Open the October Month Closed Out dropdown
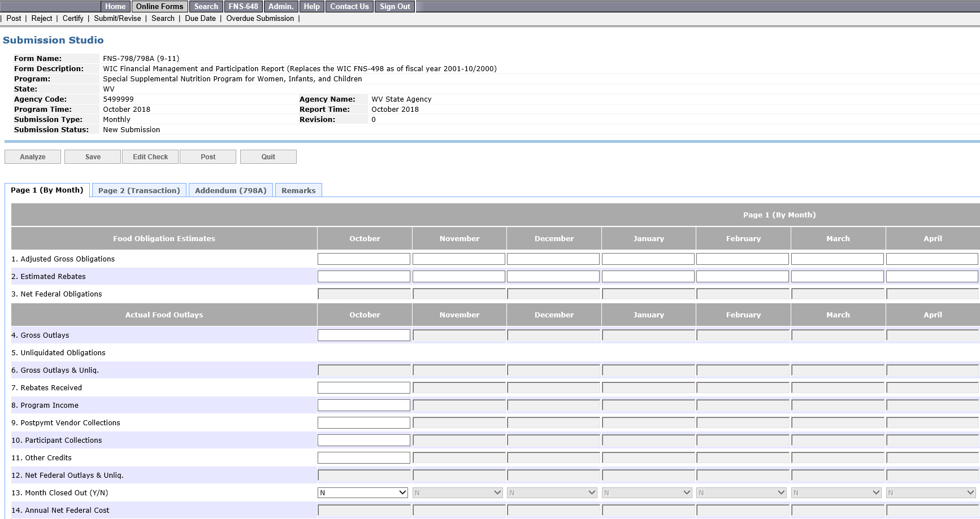 coord(363,492)
